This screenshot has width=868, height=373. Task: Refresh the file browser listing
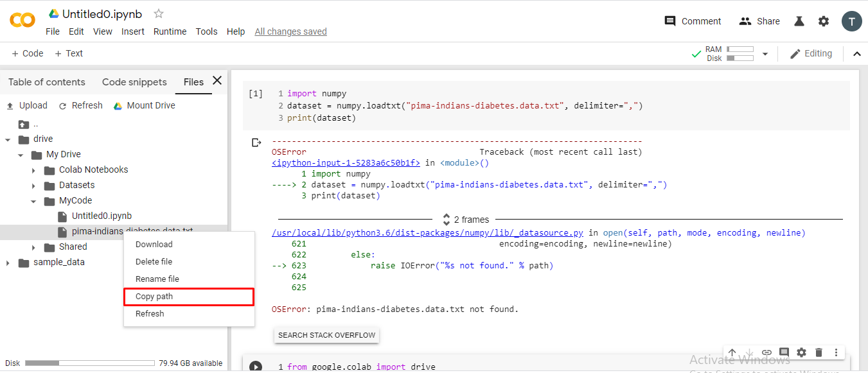(80, 105)
